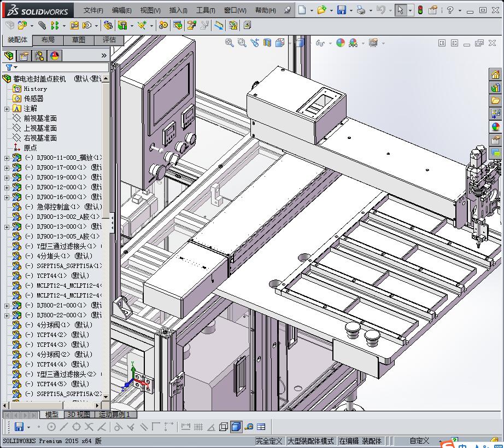Viewport: 504px width, 448px height.
Task: Click the Zoom to Fit magnifier icon
Action: (x=229, y=43)
